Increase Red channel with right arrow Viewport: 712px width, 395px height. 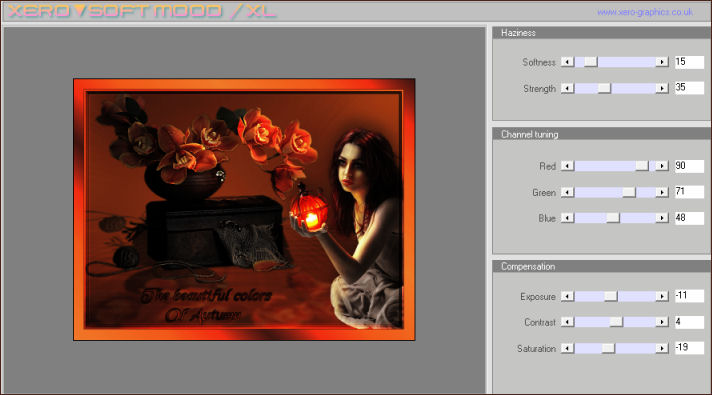pos(662,166)
